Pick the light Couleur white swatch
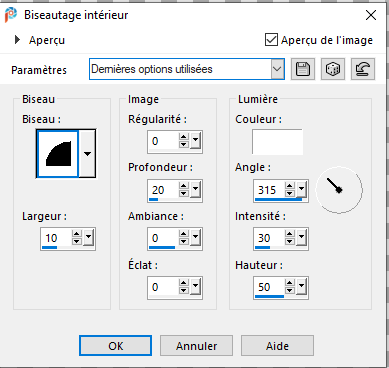389x368 pixels. pyautogui.click(x=277, y=142)
